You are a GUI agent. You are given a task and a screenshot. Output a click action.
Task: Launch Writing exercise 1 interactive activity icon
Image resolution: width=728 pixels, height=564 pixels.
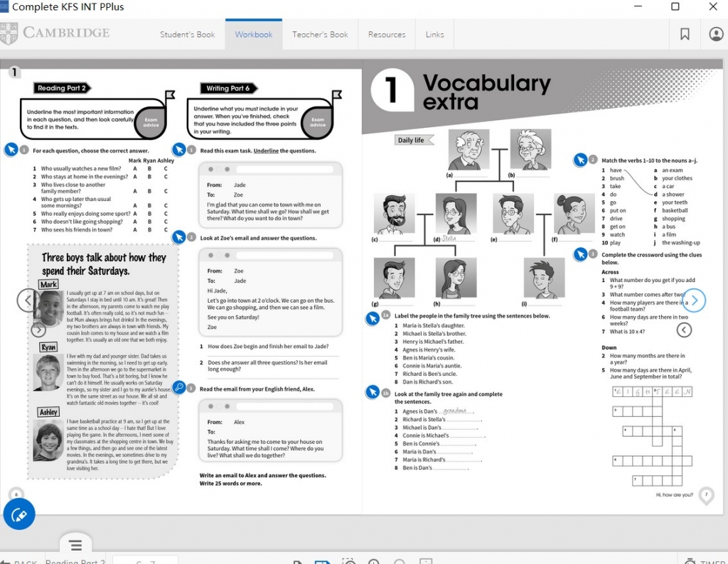click(x=180, y=150)
